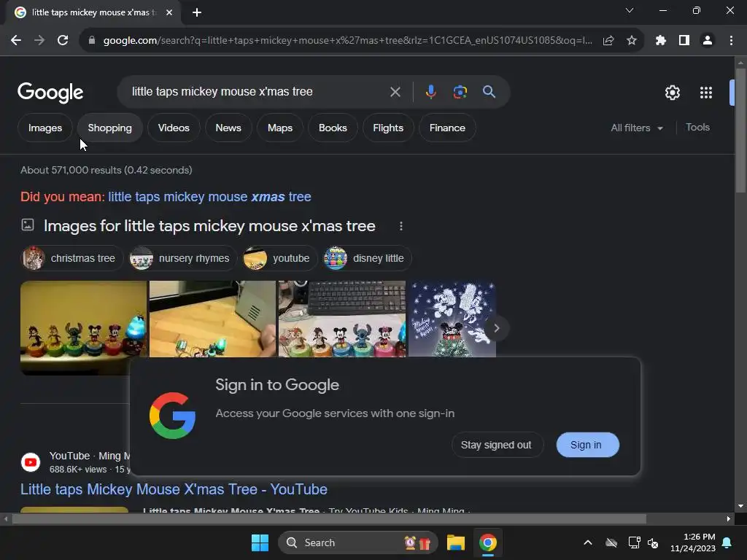Bookmark this tab with the star
747x560 pixels.
632,41
